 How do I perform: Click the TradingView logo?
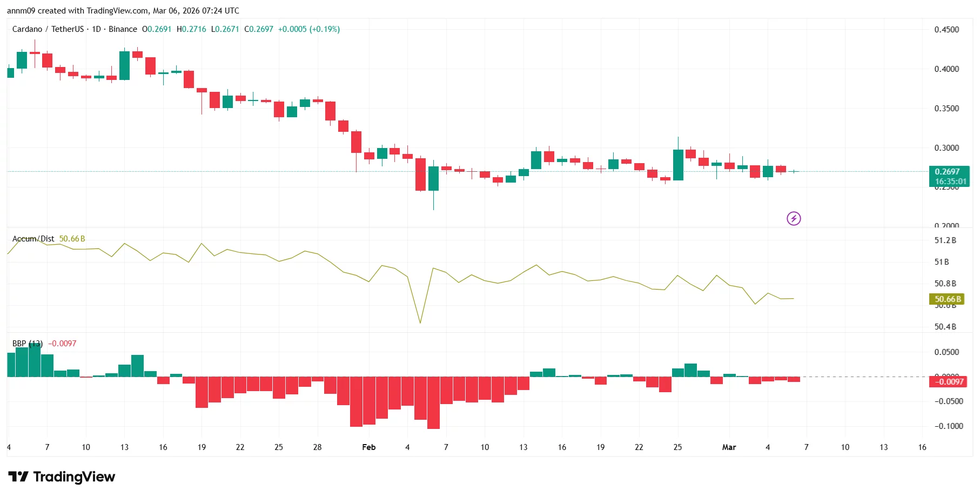62,477
